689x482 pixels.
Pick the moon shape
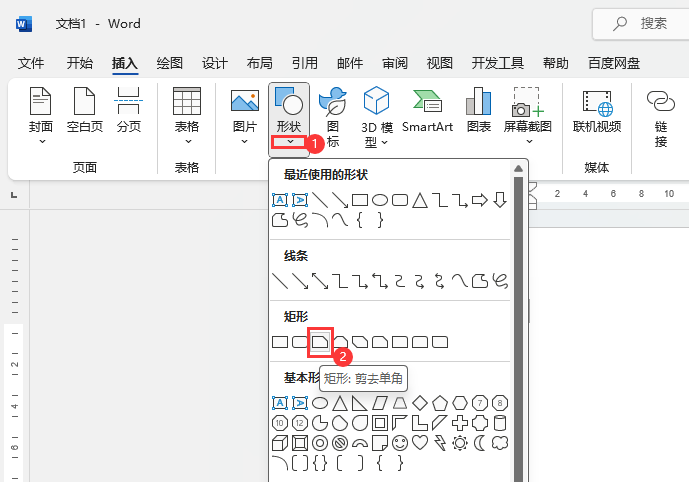tap(480, 443)
